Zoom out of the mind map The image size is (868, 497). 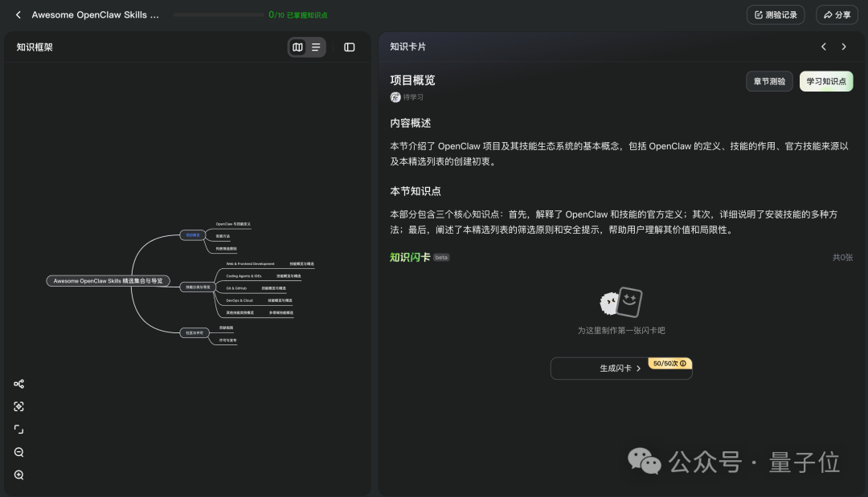coord(18,452)
